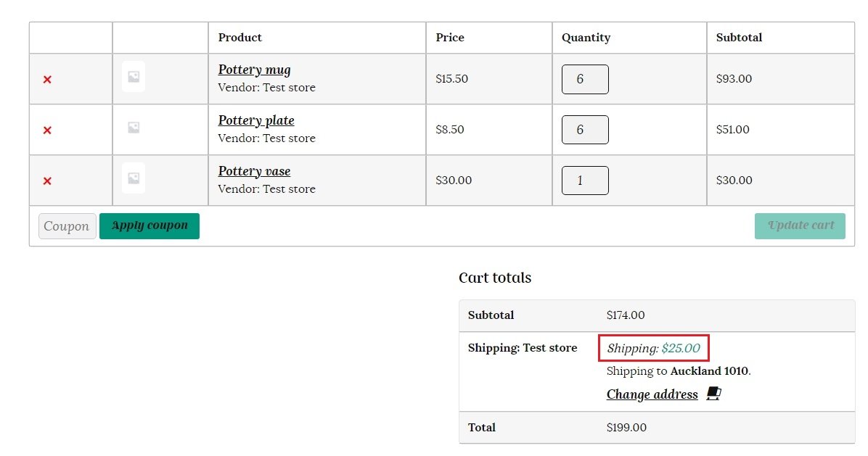
Task: Open the Pottery mug product page
Action: tap(254, 70)
